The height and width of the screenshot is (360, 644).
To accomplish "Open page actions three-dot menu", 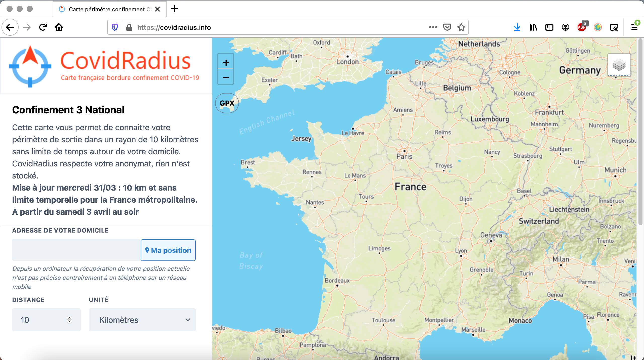I will click(433, 27).
